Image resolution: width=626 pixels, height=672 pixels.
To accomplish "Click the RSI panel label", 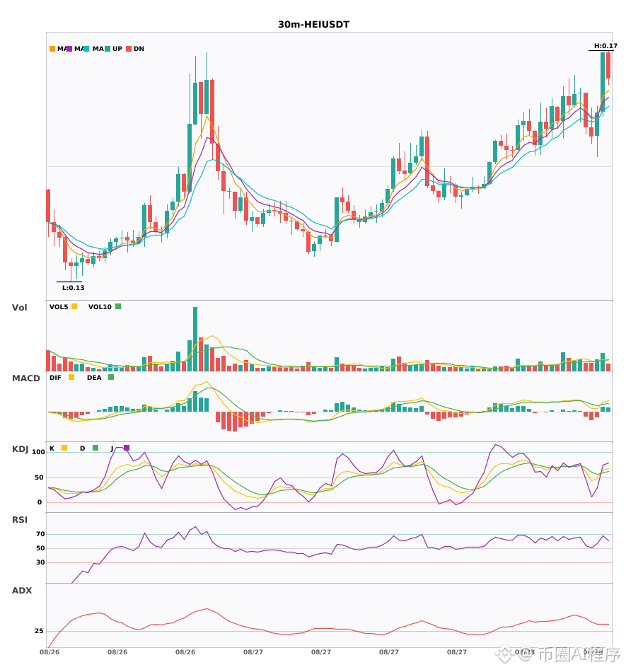I will 20,520.
